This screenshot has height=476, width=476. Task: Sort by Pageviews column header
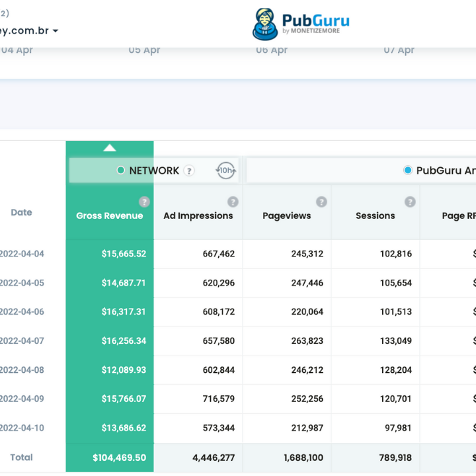click(287, 216)
